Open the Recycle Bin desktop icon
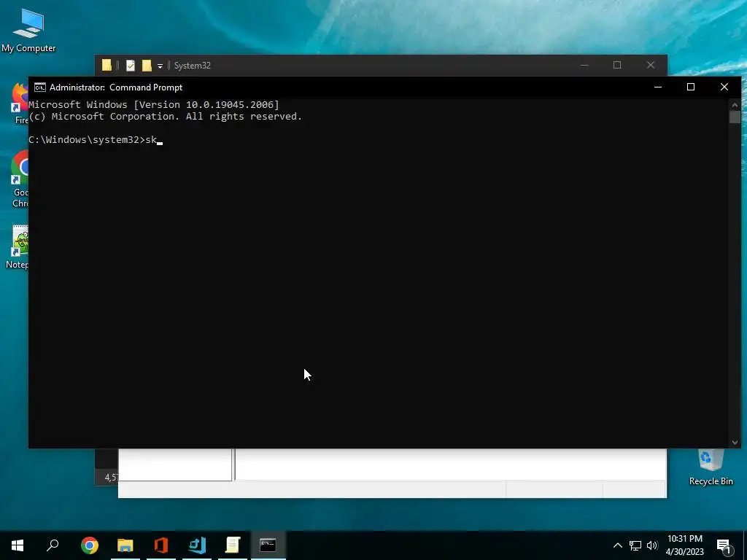The height and width of the screenshot is (560, 747). pos(711,467)
